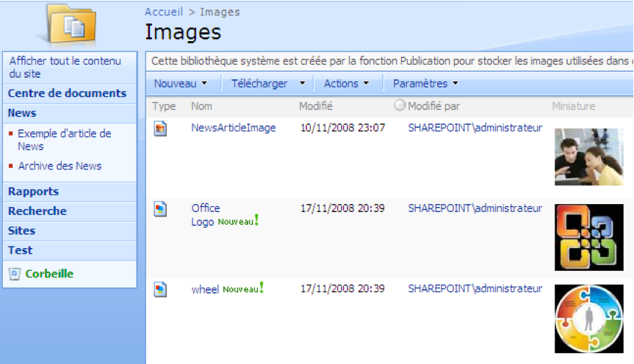Open the wheel puzzle thumbnail

click(x=588, y=318)
